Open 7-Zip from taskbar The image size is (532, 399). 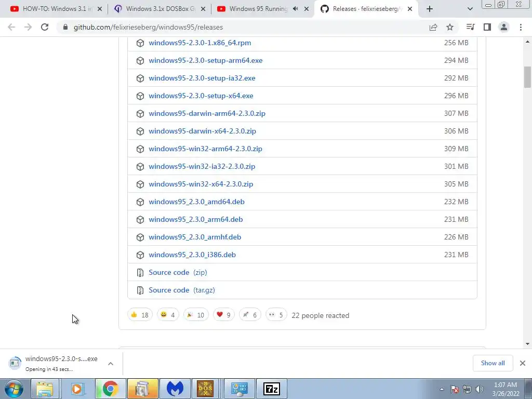pyautogui.click(x=271, y=389)
